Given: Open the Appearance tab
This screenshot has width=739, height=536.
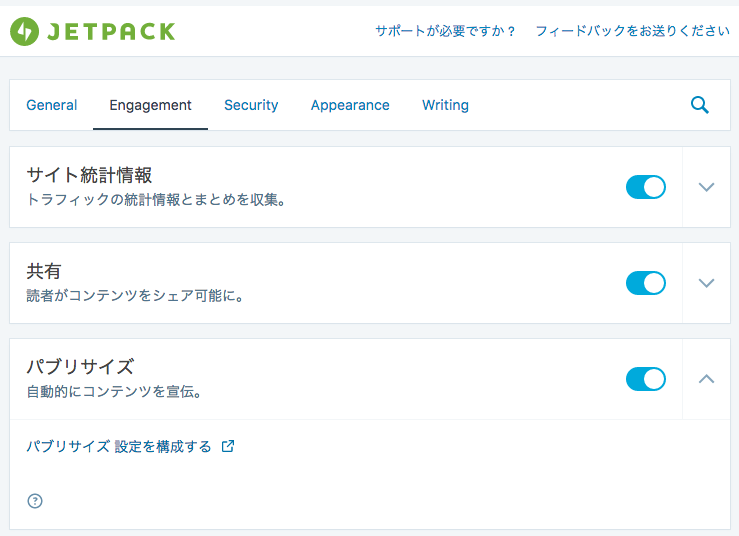Looking at the screenshot, I should tap(350, 105).
